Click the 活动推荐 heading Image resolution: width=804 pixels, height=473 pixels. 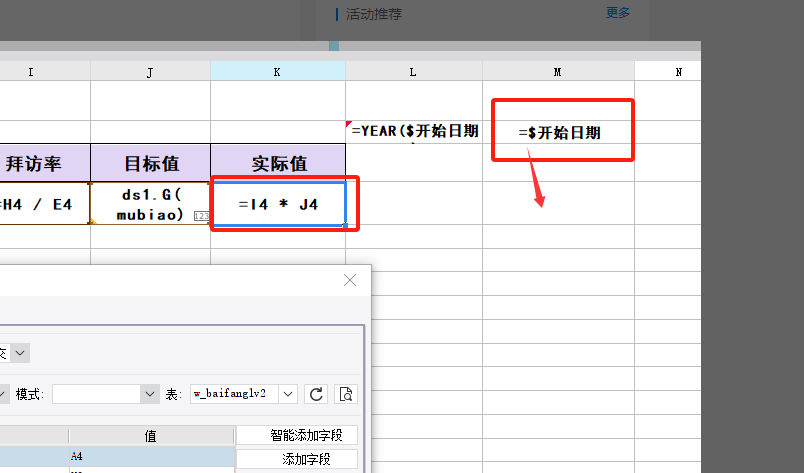point(374,14)
